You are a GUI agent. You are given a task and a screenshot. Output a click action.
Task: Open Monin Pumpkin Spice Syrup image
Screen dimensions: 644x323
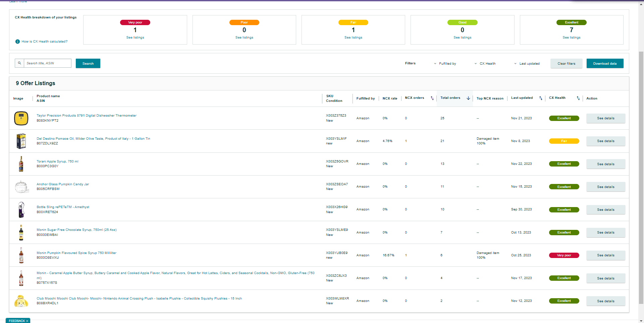pyautogui.click(x=21, y=255)
